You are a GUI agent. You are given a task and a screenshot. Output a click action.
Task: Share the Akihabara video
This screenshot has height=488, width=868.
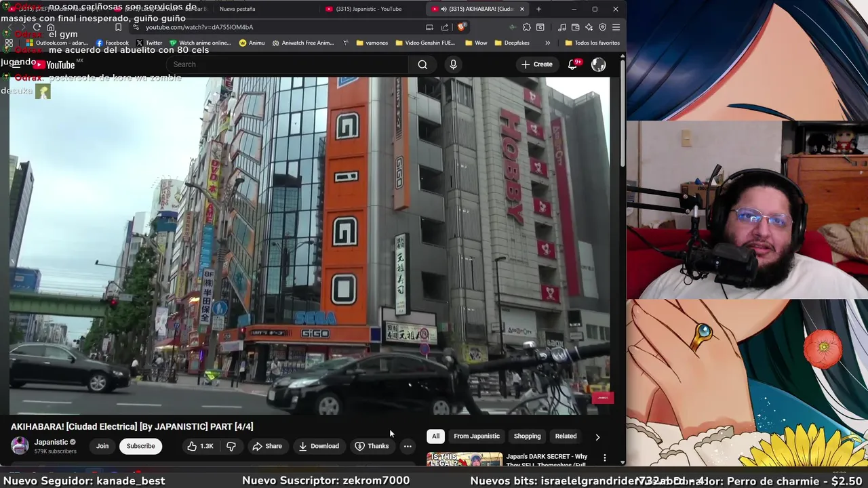click(x=267, y=446)
